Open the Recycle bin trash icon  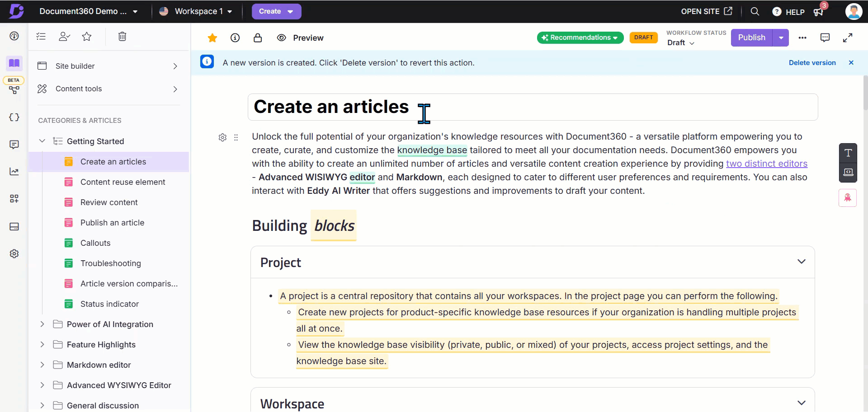pos(122,37)
